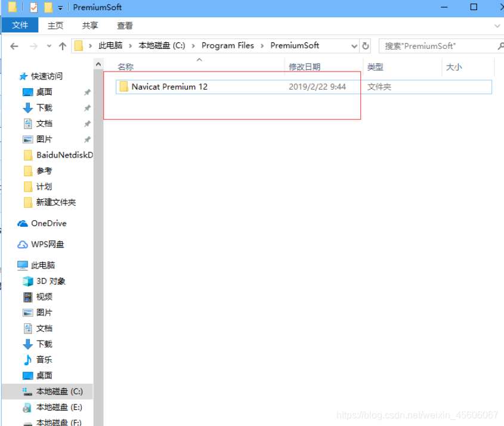Select 此电脑 in navigation pane

[x=43, y=266]
